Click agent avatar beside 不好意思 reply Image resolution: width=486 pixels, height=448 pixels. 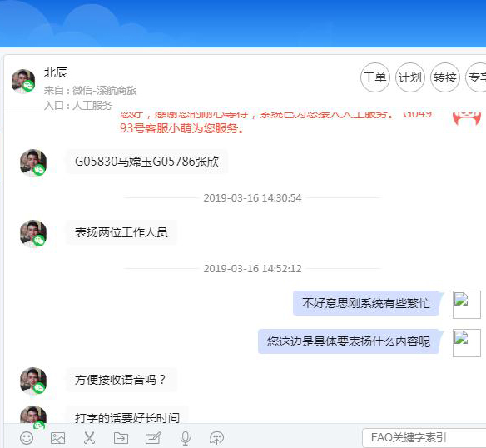[467, 305]
